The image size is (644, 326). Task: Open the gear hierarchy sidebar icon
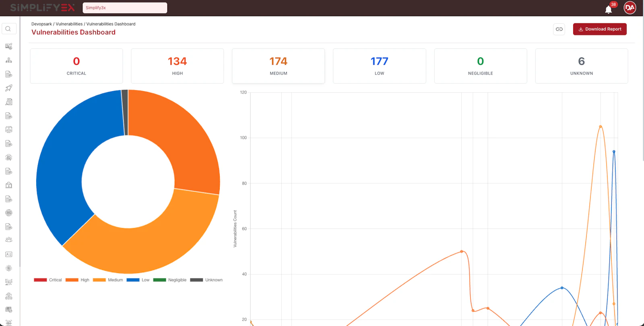click(x=9, y=296)
